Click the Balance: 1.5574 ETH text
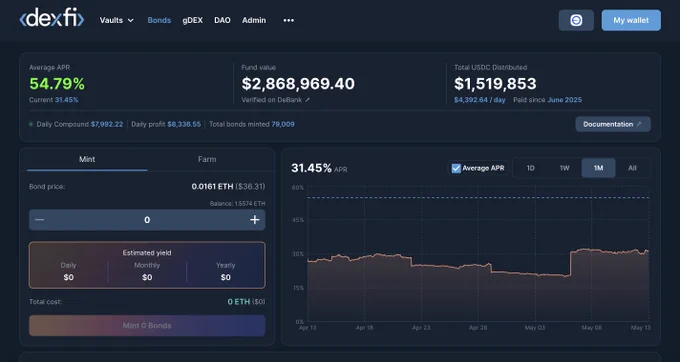The width and height of the screenshot is (680, 362). 238,203
